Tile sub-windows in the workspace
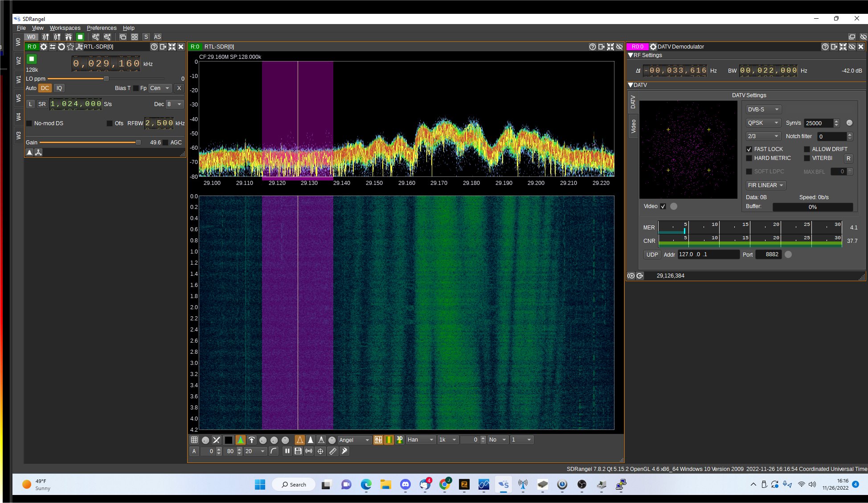This screenshot has height=503, width=868. click(x=135, y=37)
